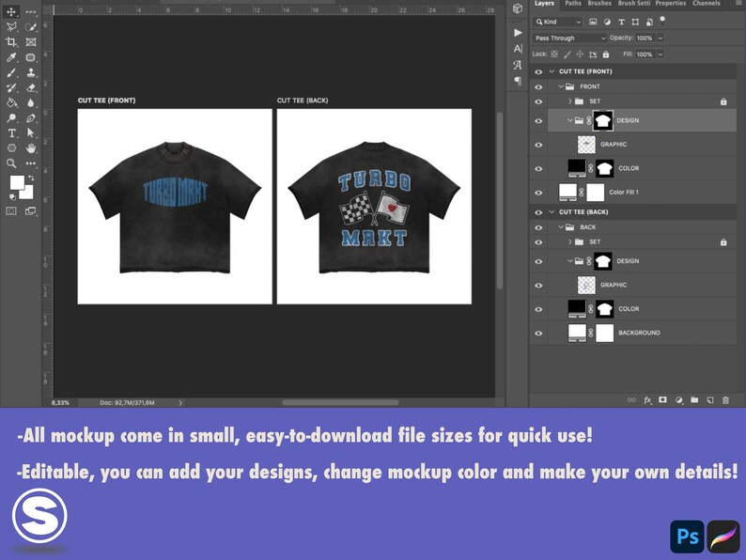Swap foreground and background colors
The width and height of the screenshot is (746, 560).
tap(31, 178)
